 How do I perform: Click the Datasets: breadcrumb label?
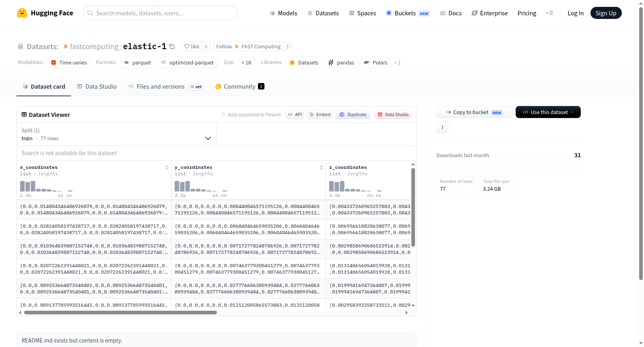point(43,46)
